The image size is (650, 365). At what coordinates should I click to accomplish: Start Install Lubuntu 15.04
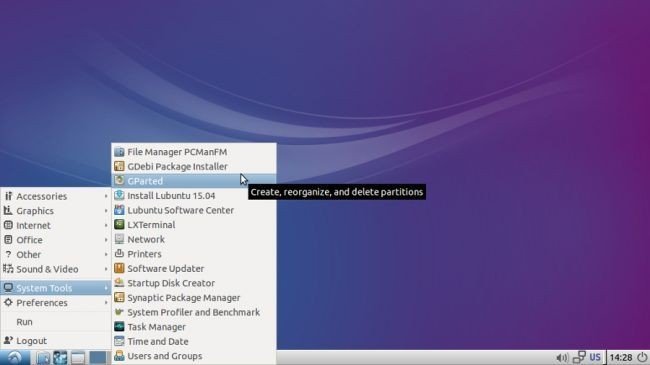click(x=194, y=195)
